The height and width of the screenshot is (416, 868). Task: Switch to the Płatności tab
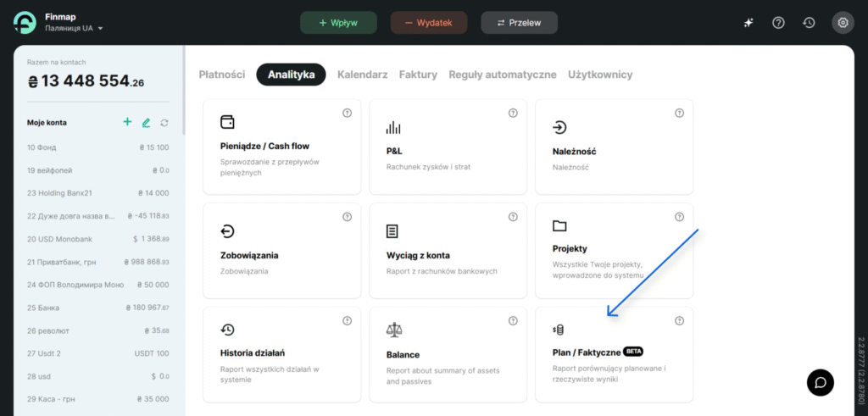222,75
